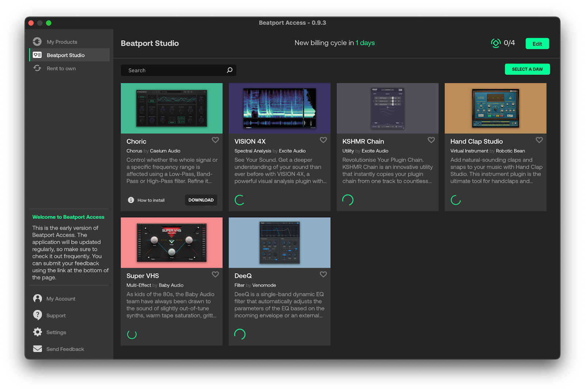Switch to the Beatport Studio section

pos(65,55)
